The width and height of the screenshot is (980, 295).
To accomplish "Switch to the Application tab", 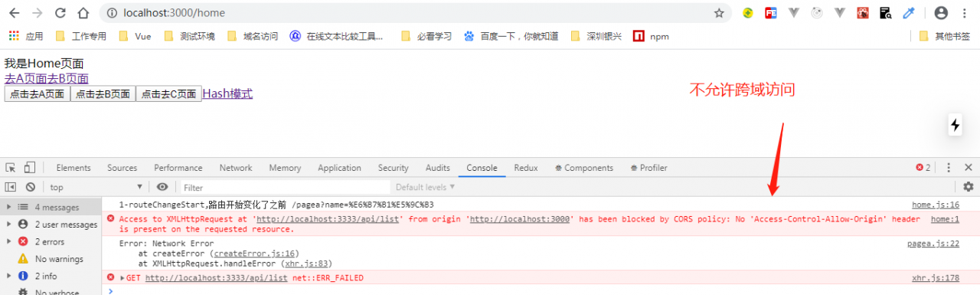I will point(339,168).
